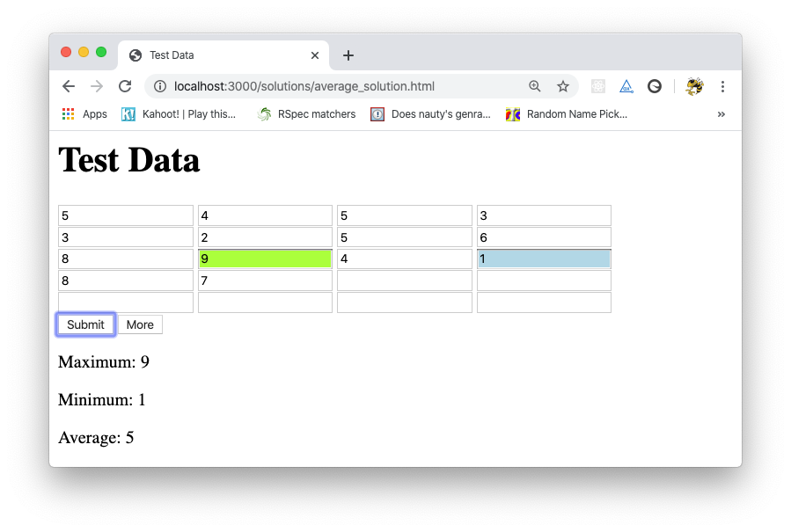The width and height of the screenshot is (791, 532).
Task: Open the Random Name Pick... bookmark
Action: pos(566,114)
